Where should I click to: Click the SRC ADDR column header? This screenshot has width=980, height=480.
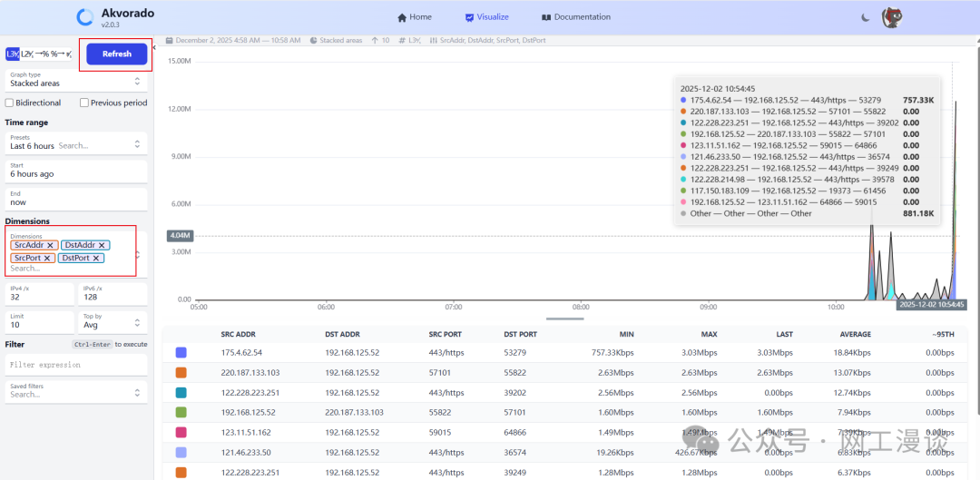pos(238,335)
